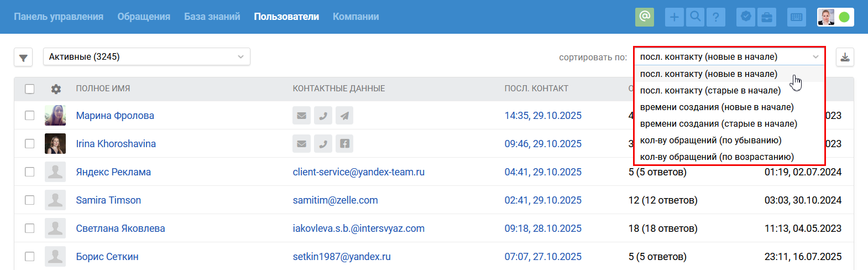The height and width of the screenshot is (270, 868).
Task: Click the plus icon in top bar
Action: (674, 17)
